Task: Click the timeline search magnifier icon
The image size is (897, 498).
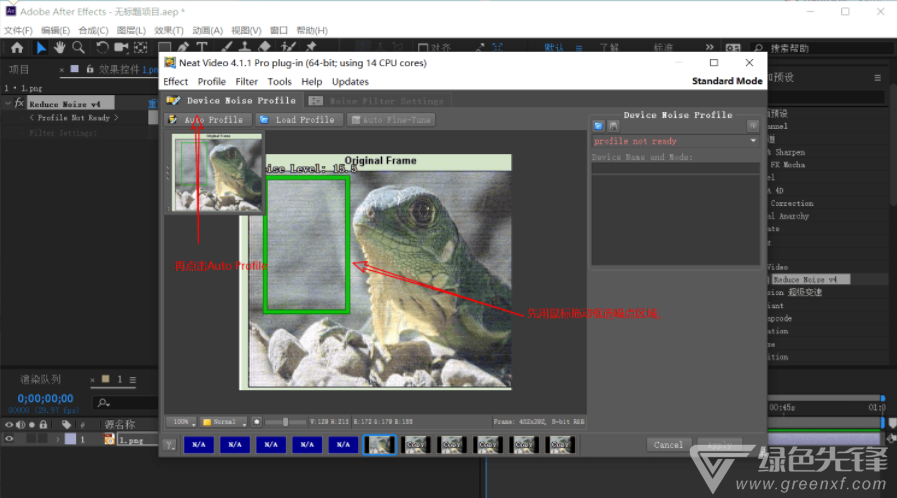Action: tap(103, 403)
